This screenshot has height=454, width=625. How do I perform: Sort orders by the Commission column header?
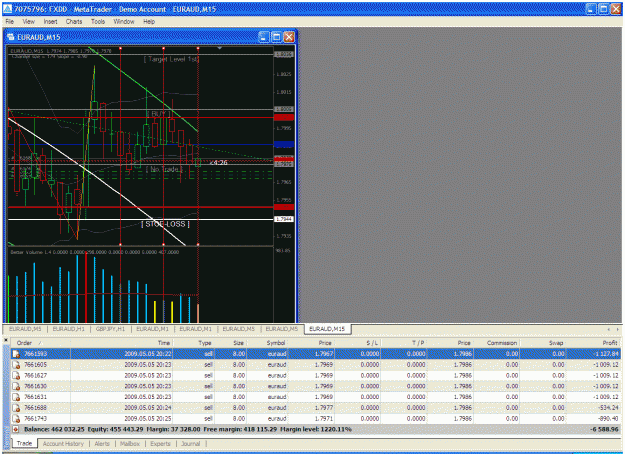pos(496,343)
